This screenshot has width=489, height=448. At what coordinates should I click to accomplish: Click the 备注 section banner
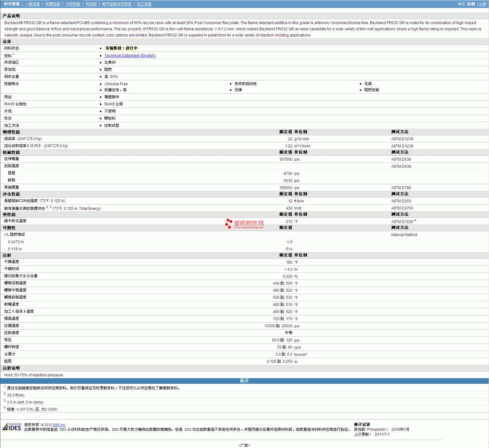pyautogui.click(x=244, y=381)
